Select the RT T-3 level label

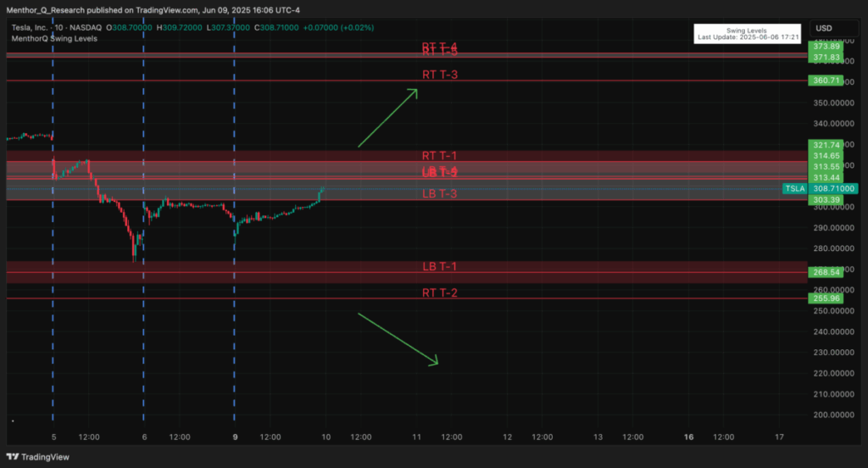pos(440,75)
